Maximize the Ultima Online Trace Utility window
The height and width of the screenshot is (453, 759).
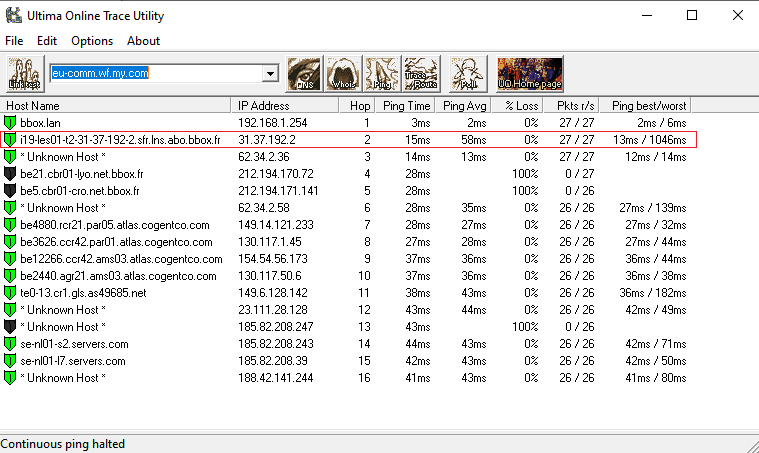tap(692, 15)
